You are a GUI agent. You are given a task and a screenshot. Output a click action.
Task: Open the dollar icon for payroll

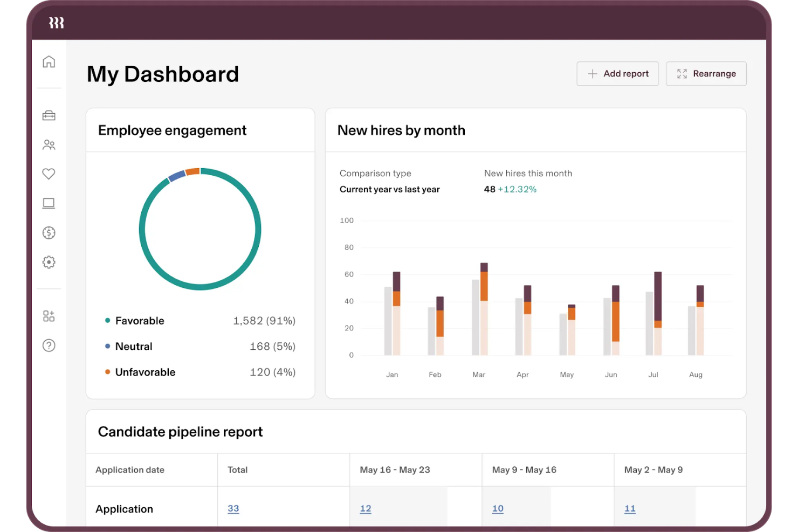(49, 232)
